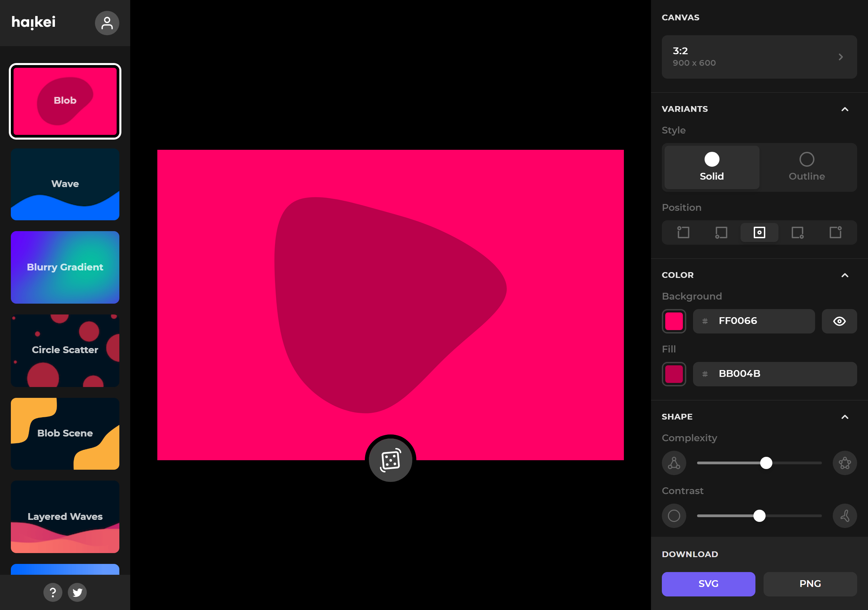
Task: Open the fill color swatch picker
Action: tap(674, 374)
